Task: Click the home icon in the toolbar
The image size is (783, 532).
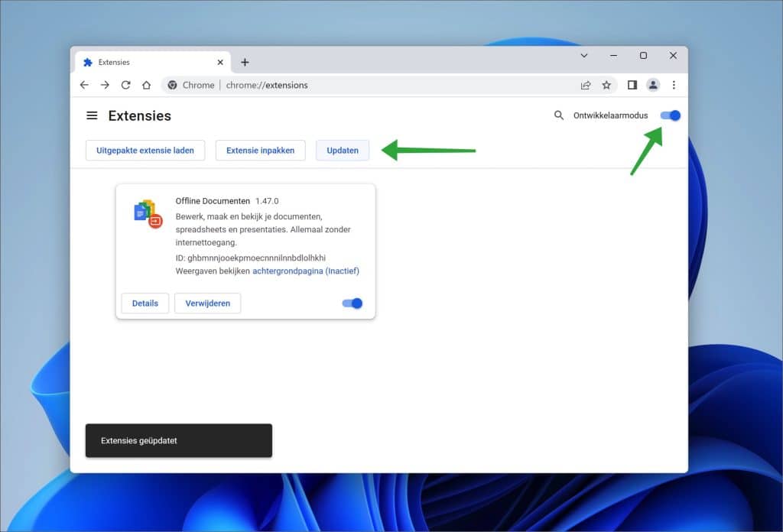Action: click(x=146, y=85)
